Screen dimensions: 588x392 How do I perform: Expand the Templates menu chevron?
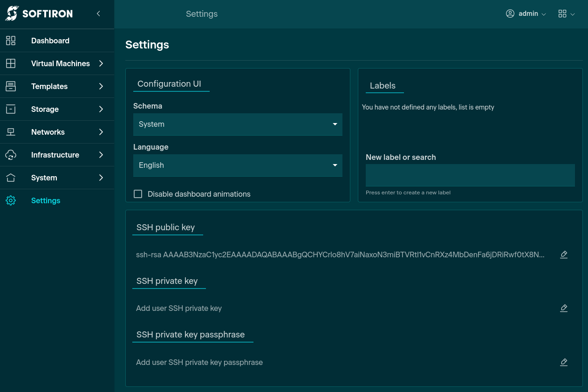tap(101, 86)
